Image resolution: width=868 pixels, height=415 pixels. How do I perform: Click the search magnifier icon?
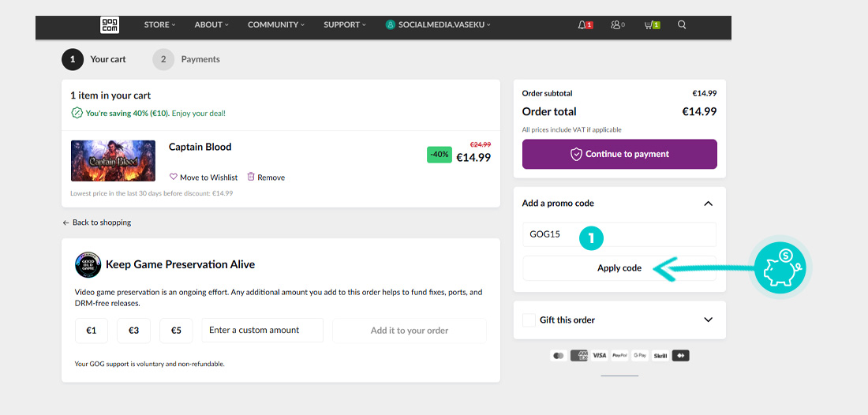pos(682,25)
